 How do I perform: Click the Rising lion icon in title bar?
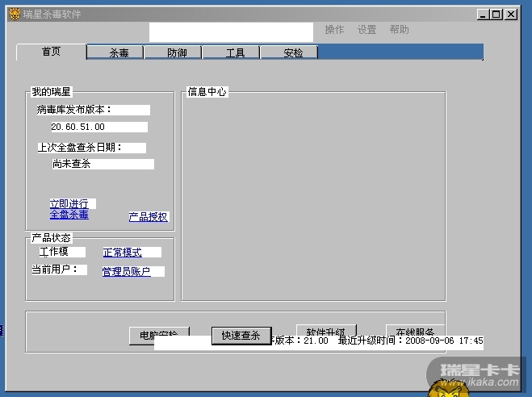[x=15, y=15]
